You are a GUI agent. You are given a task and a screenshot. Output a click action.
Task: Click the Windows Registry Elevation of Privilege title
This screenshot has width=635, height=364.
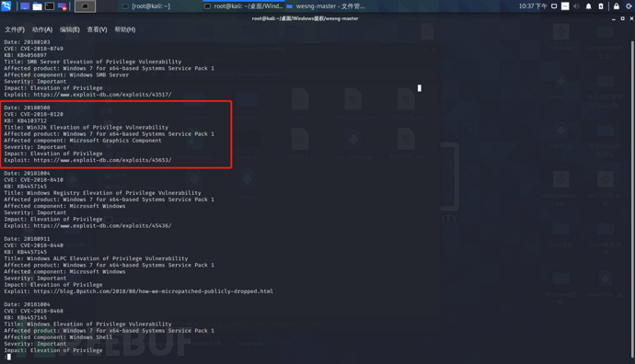click(102, 193)
